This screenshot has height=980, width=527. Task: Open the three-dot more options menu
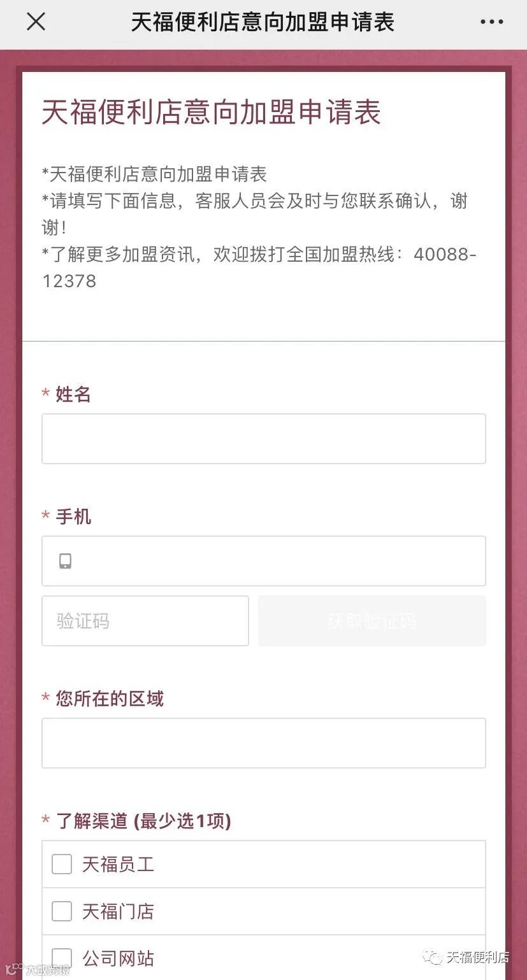click(x=491, y=22)
